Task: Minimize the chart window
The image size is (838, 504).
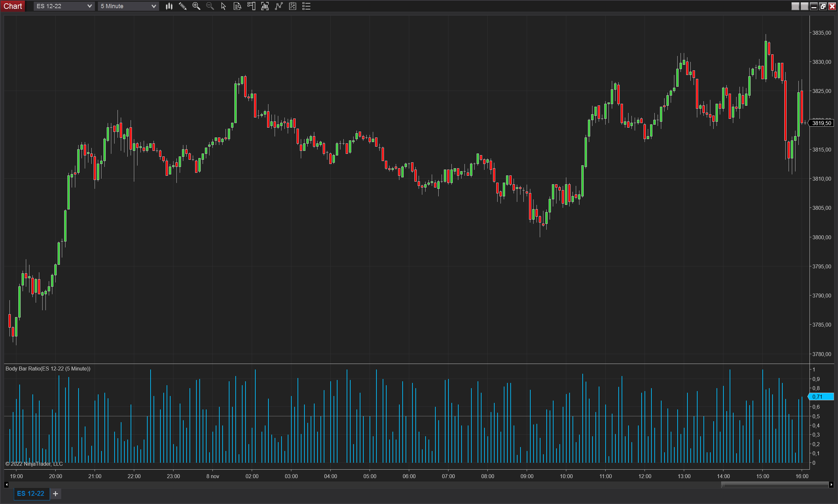Action: point(813,6)
